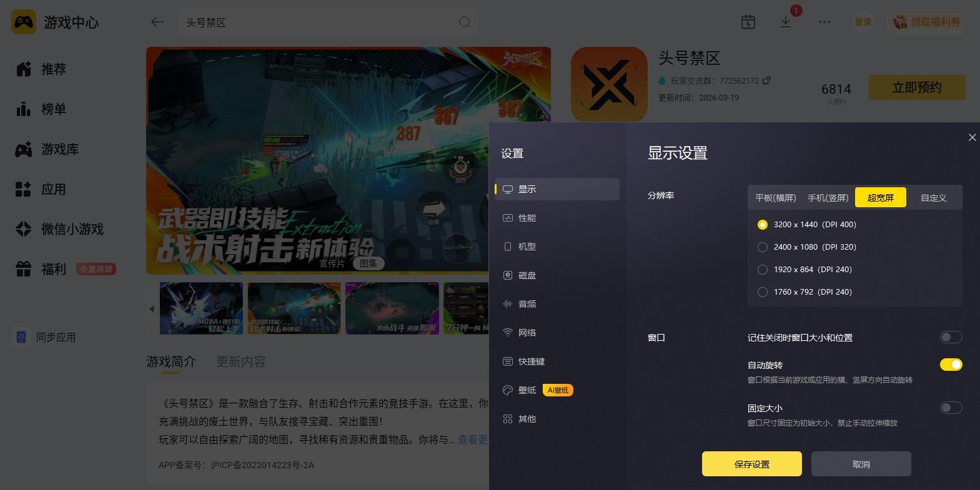Click 立即预约 reserve button
Viewport: 980px width, 490px height.
(917, 87)
